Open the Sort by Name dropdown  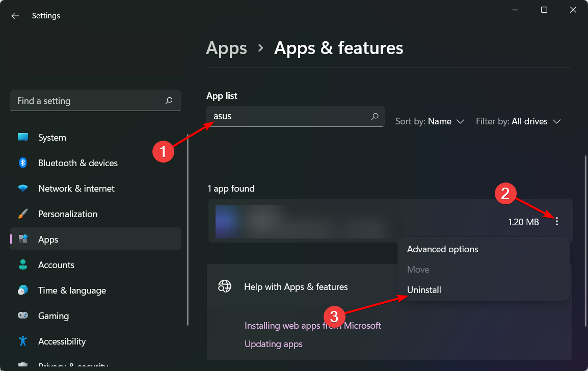430,121
